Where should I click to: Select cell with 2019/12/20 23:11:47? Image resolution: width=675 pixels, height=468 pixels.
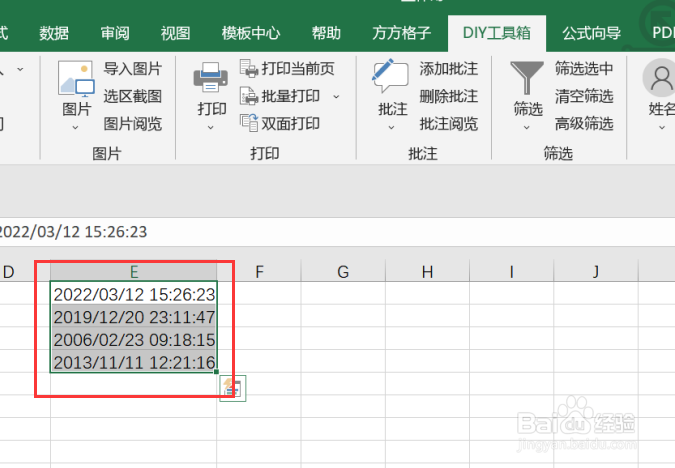click(x=133, y=316)
